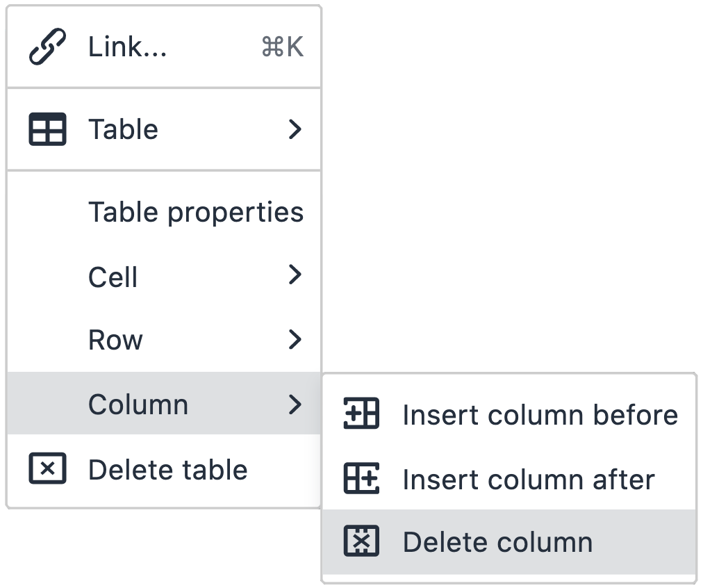Viewport: 703px width, 588px height.
Task: Click the Table grid icon
Action: click(47, 129)
